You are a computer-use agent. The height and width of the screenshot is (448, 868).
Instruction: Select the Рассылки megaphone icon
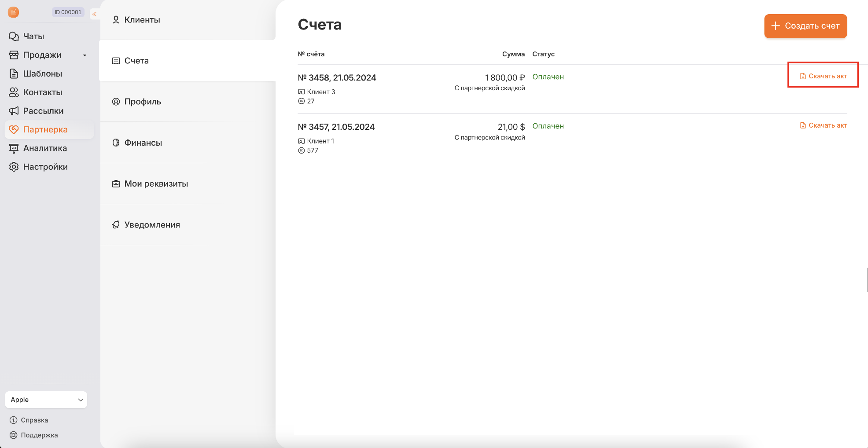pos(14,111)
